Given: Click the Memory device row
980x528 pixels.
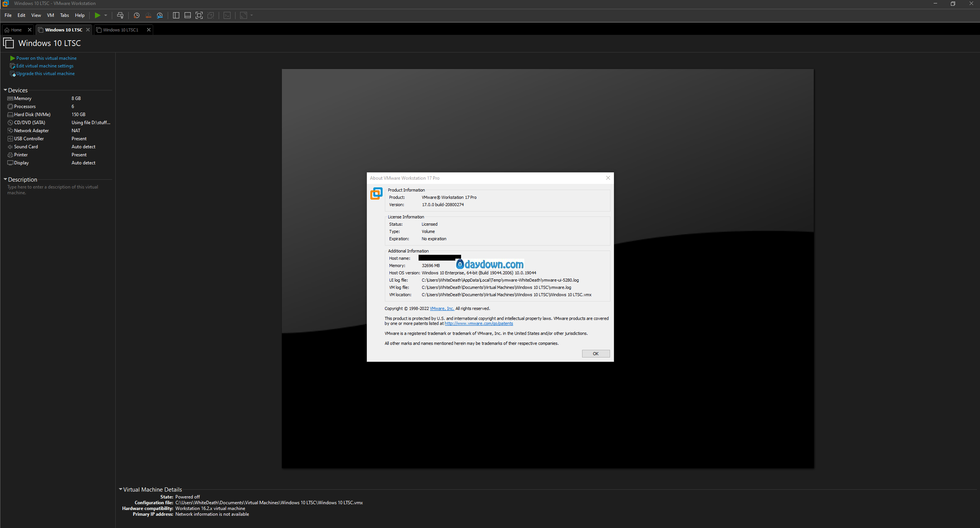Looking at the screenshot, I should (x=23, y=98).
